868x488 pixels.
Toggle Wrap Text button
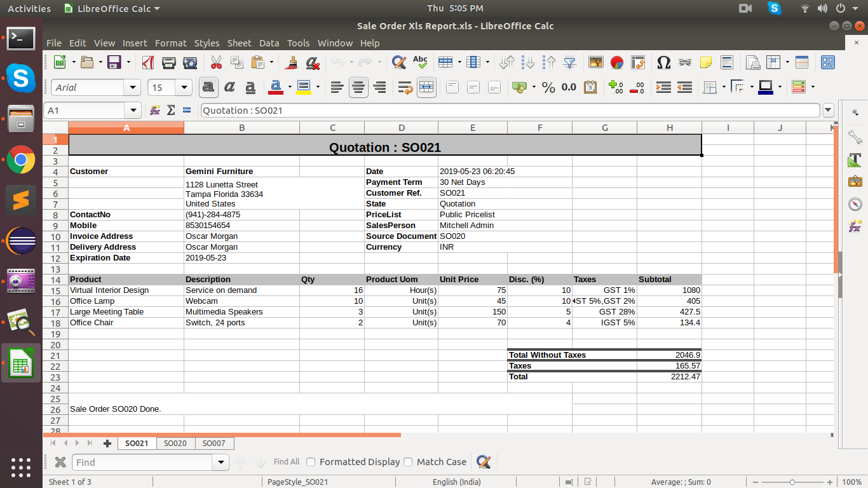tap(405, 87)
